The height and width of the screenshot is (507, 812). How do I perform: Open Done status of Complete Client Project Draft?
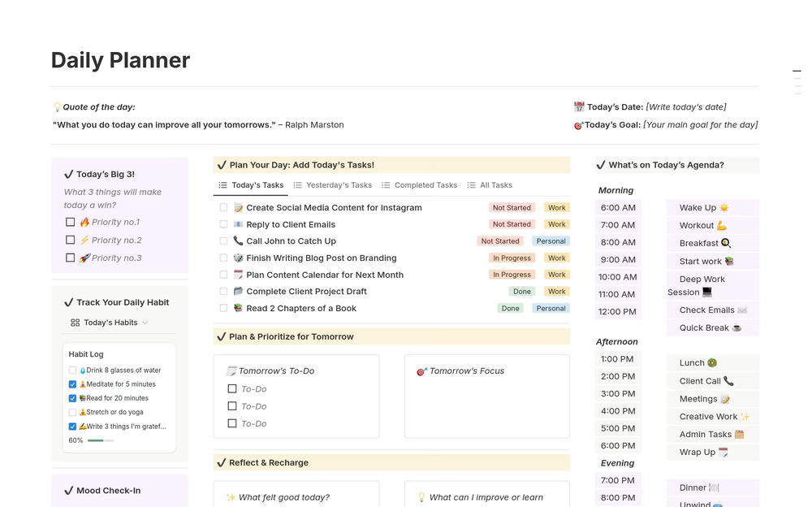tap(522, 292)
